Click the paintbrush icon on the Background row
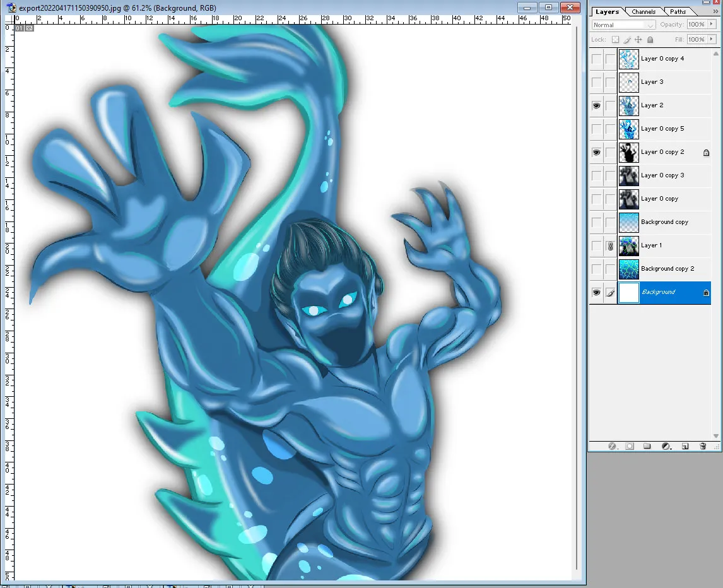Viewport: 723px width, 588px height. (610, 292)
